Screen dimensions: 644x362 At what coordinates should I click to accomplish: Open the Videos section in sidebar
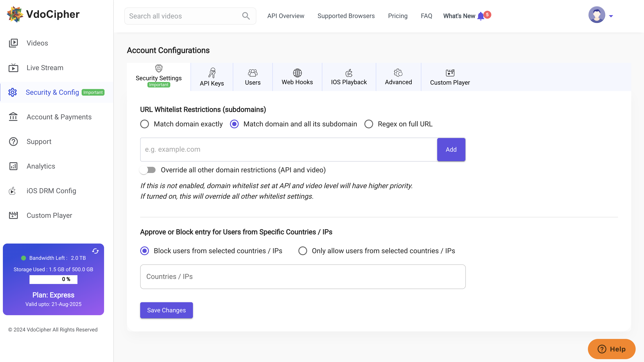[37, 43]
